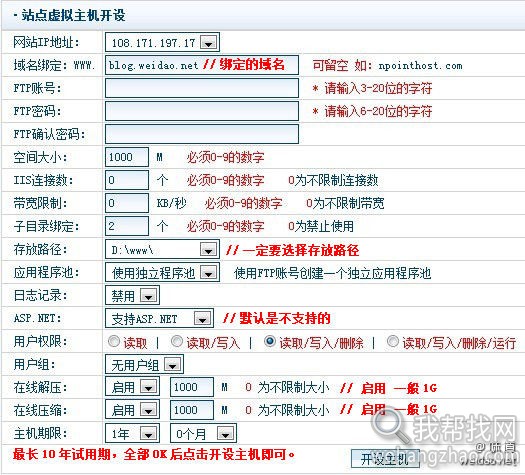Image resolution: width=525 pixels, height=475 pixels.
Task: Open the 应用程序池 dropdown
Action: click(x=162, y=272)
